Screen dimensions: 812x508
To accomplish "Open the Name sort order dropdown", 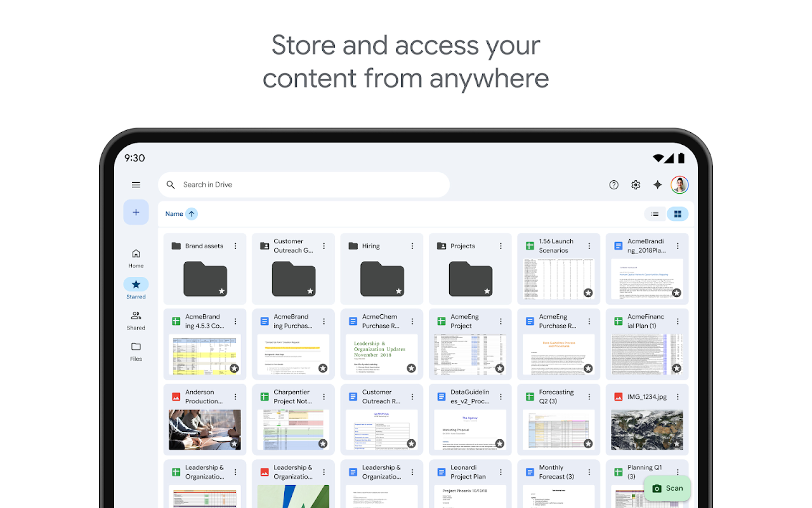I will click(x=181, y=214).
